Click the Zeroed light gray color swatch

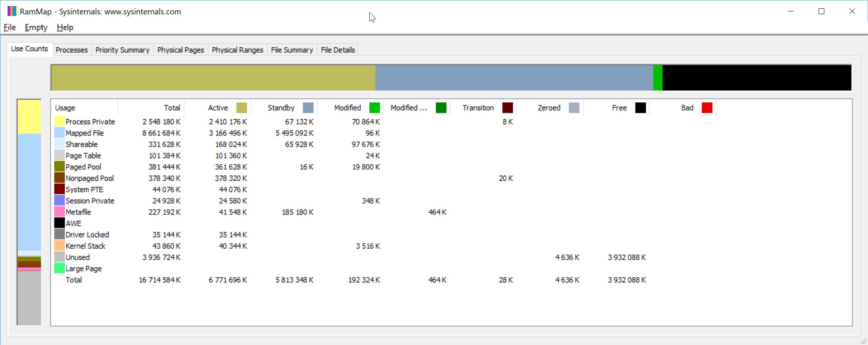pyautogui.click(x=574, y=108)
